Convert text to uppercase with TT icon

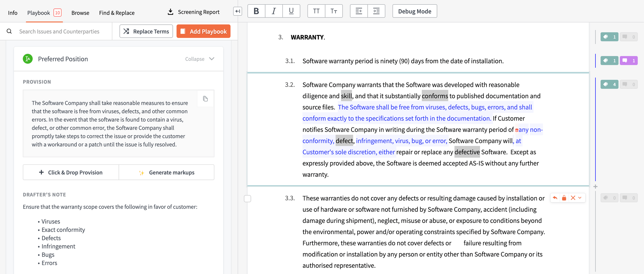316,11
